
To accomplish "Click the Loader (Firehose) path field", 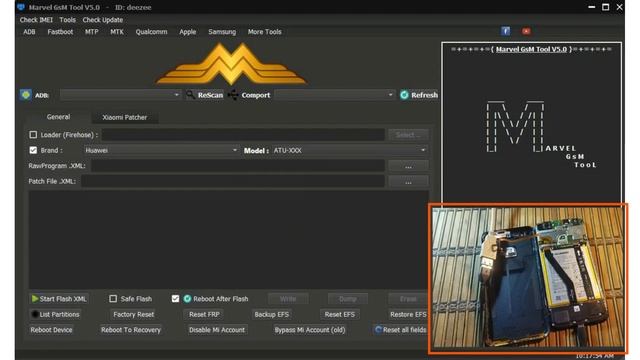I will 243,135.
